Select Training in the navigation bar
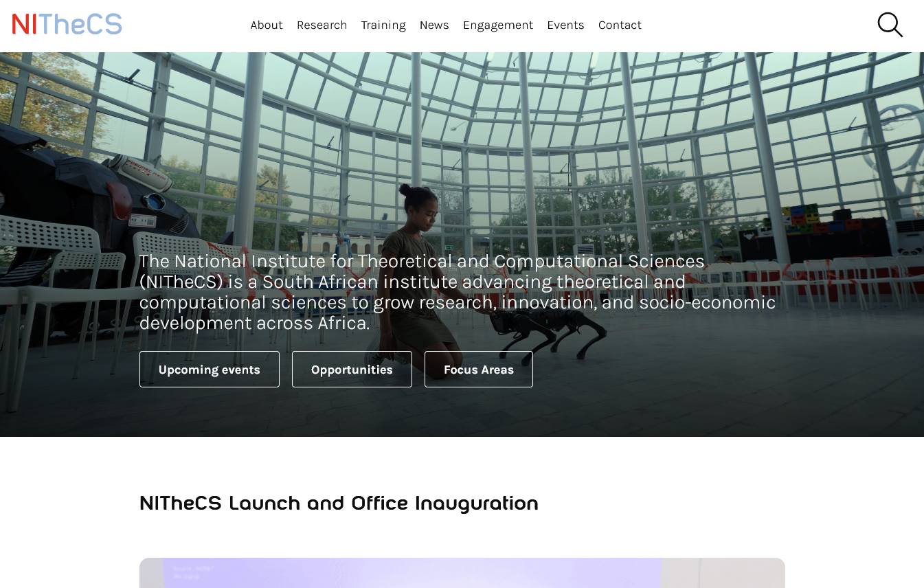Image resolution: width=924 pixels, height=588 pixels. point(383,25)
